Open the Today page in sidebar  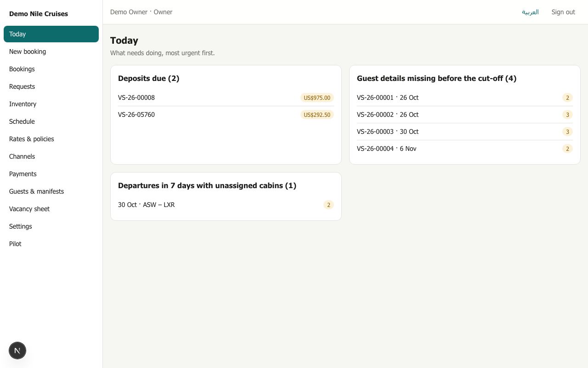click(51, 34)
